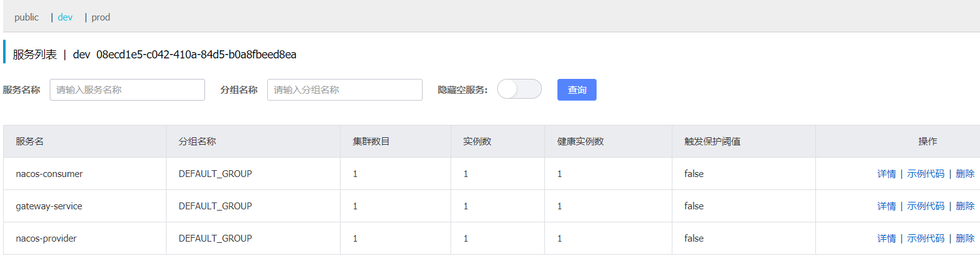Switch to the public namespace tab
Image resolution: width=980 pixels, height=259 pixels.
(27, 17)
